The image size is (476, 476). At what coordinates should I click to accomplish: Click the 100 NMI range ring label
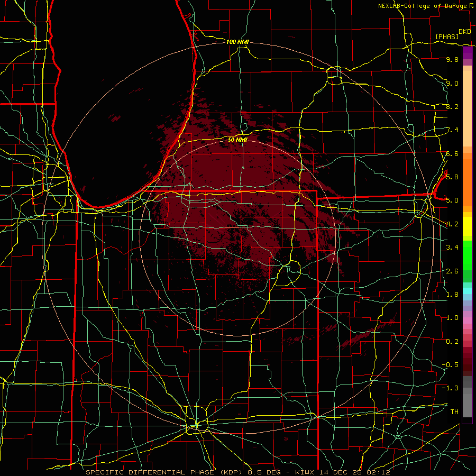coord(237,42)
